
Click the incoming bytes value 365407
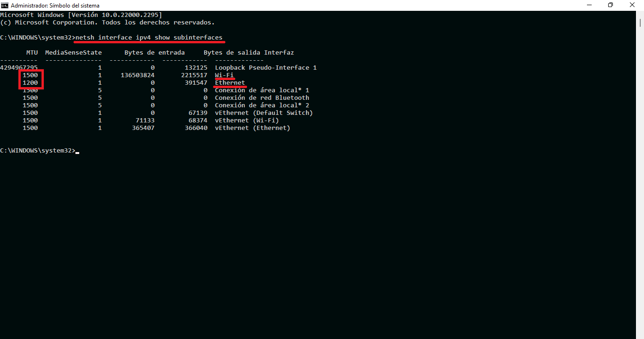[143, 128]
